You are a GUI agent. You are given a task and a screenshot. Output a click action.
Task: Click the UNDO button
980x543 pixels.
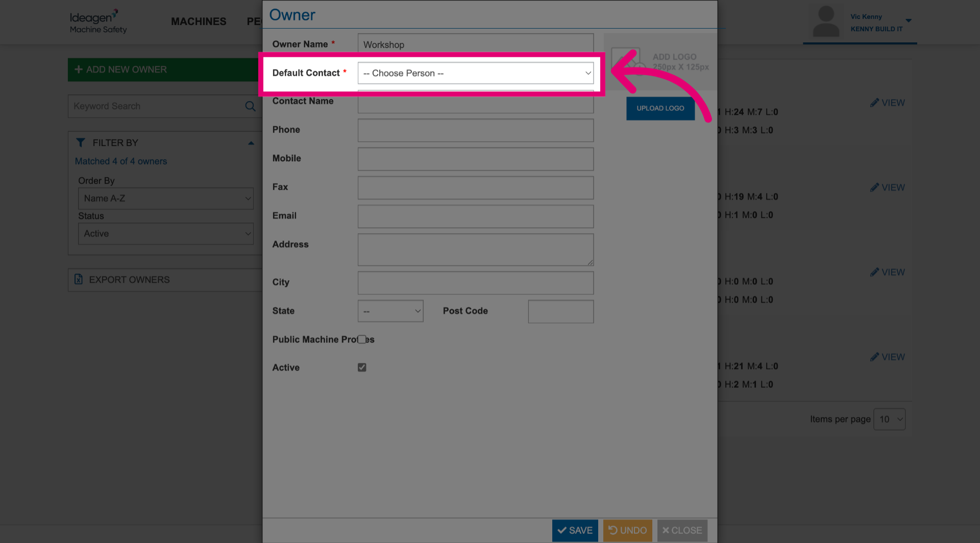click(x=627, y=530)
